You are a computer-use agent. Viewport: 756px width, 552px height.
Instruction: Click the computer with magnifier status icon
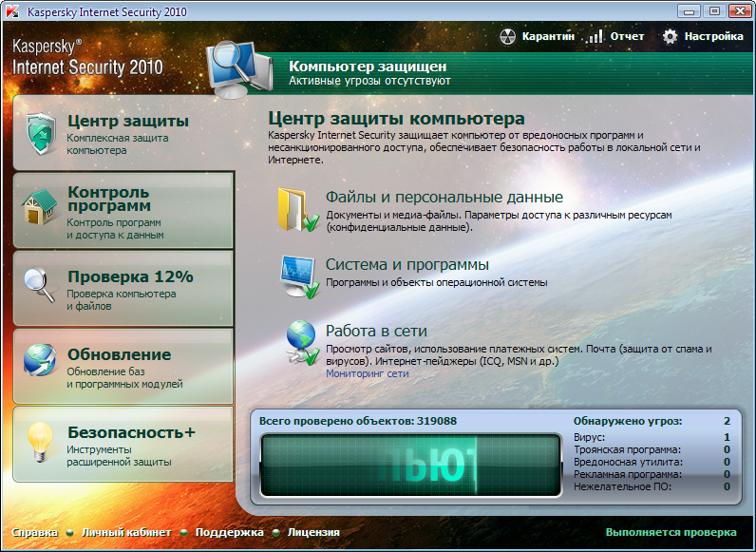tap(239, 68)
